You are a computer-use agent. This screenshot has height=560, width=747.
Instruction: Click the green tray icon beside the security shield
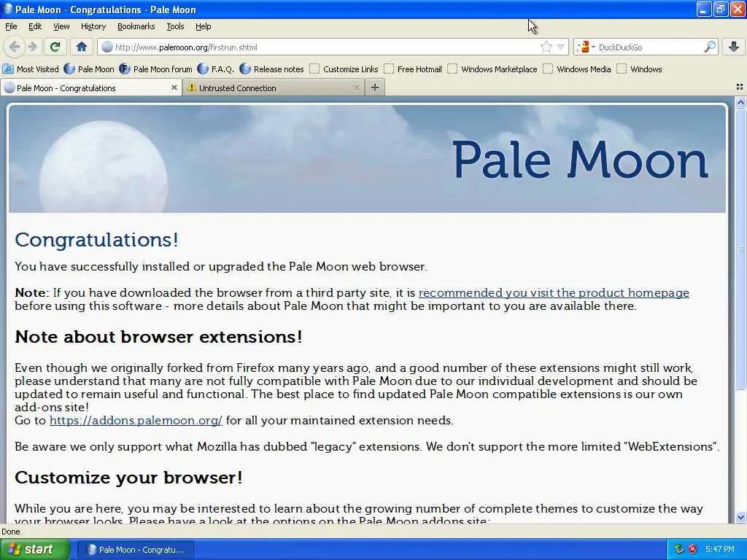(679, 550)
